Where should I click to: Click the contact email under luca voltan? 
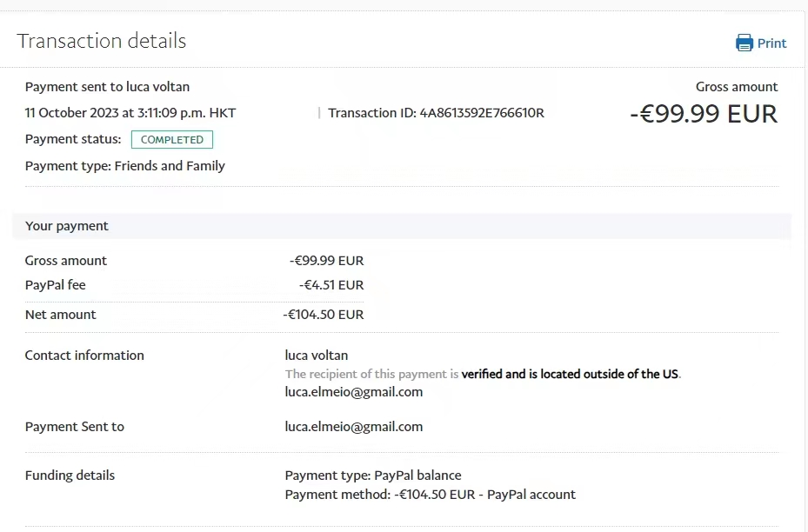click(x=354, y=392)
